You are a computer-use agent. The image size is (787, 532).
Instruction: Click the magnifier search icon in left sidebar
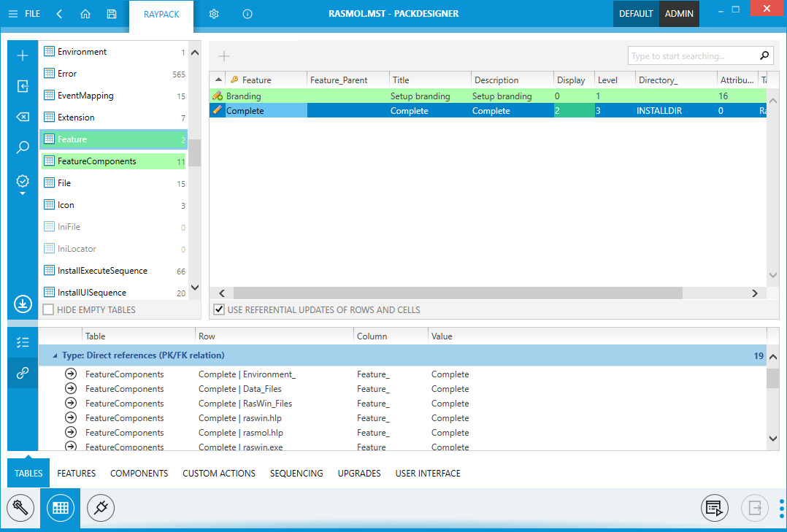[23, 148]
